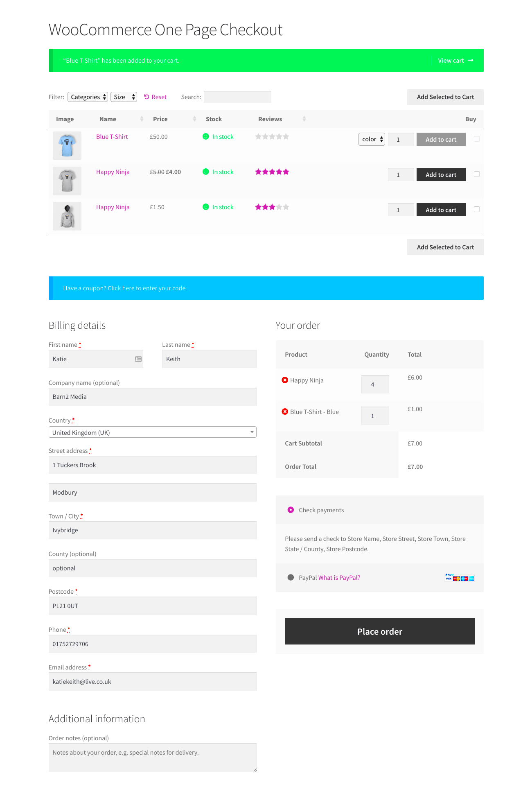Select the Check payments radio button
532x796 pixels.
click(291, 510)
